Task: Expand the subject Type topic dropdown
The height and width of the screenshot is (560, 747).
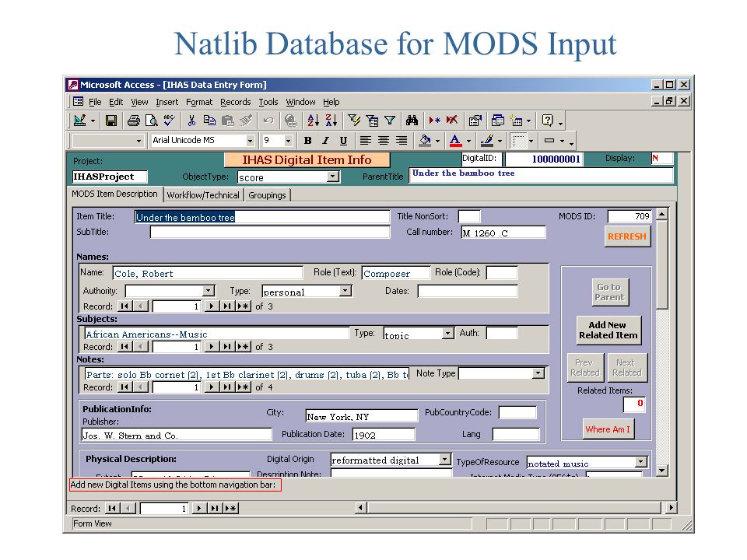Action: coord(447,333)
